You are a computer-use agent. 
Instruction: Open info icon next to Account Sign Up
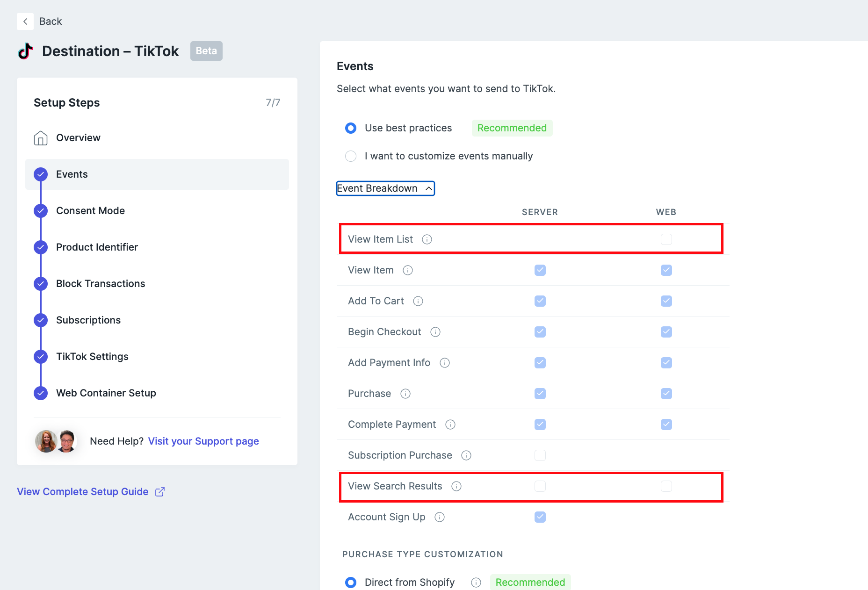coord(440,517)
